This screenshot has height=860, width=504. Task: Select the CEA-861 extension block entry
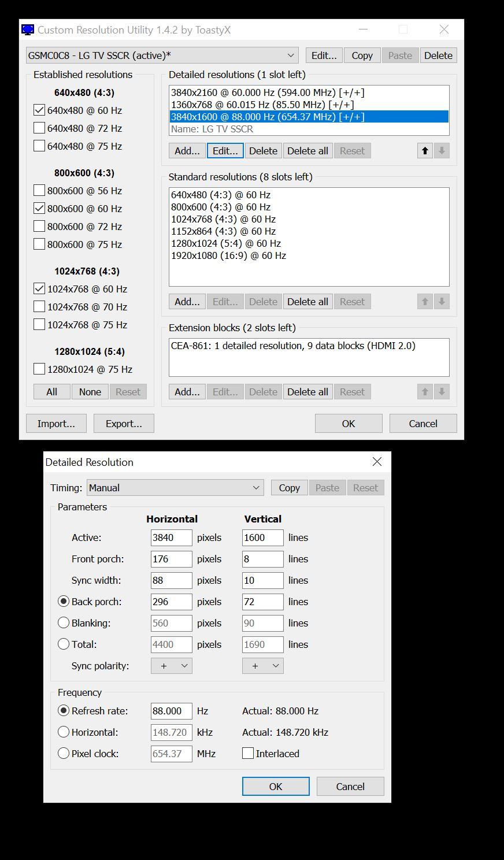tap(309, 346)
